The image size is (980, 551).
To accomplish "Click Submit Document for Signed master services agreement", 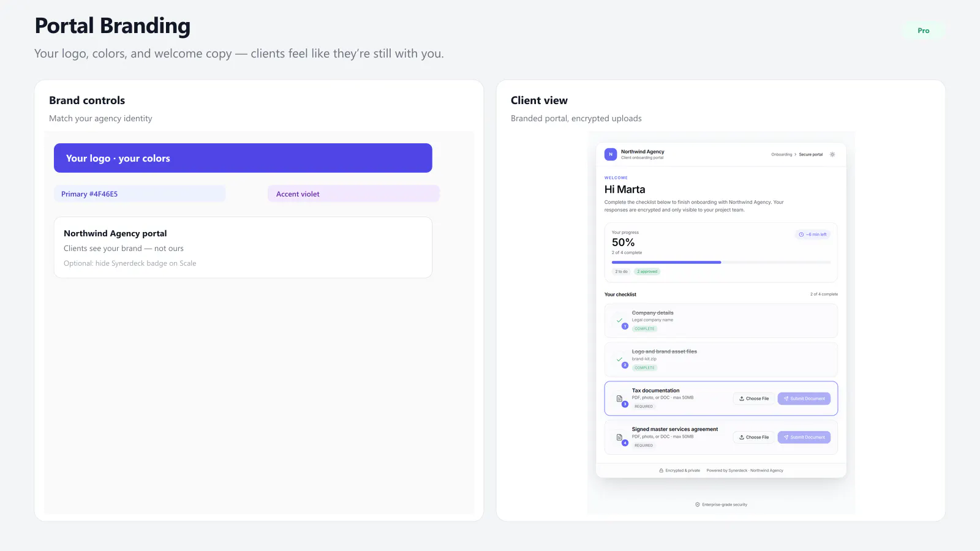I will (x=804, y=437).
